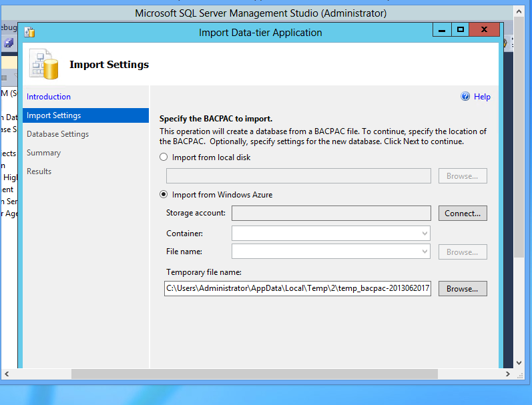The image size is (532, 405).
Task: Close the Import Data-tier Application dialog
Action: click(484, 29)
